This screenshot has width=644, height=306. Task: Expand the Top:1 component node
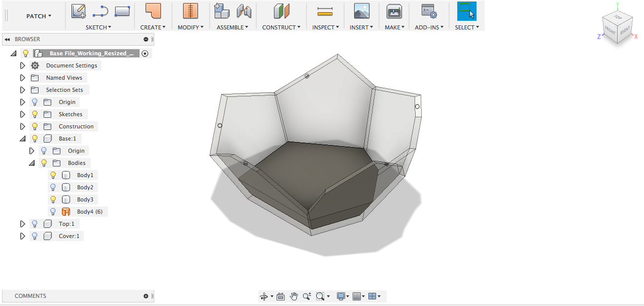click(22, 224)
